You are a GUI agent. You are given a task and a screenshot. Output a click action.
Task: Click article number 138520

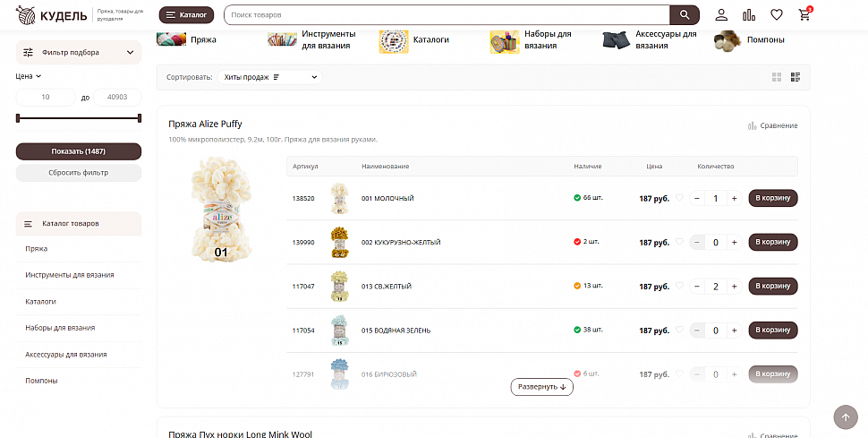tap(303, 199)
